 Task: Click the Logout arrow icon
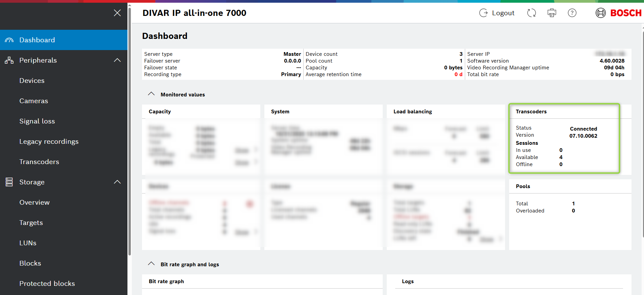pos(483,13)
